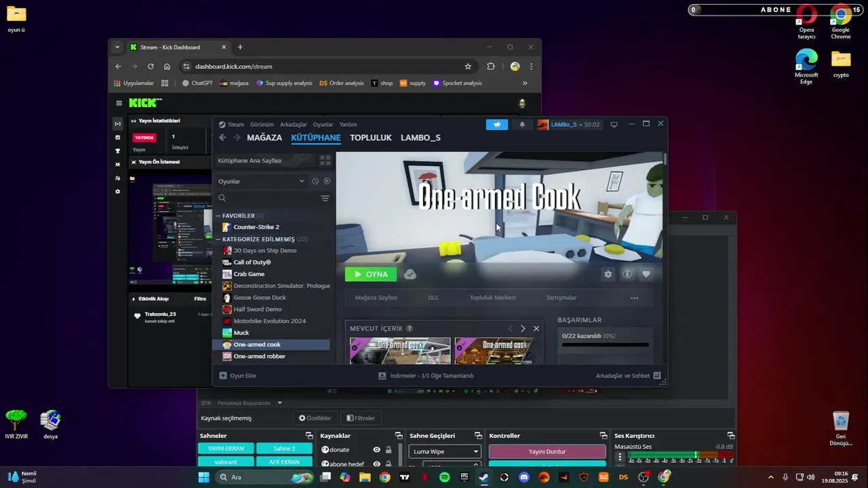Go back with Steam's left arrow
The height and width of the screenshot is (488, 868).
pyautogui.click(x=222, y=138)
